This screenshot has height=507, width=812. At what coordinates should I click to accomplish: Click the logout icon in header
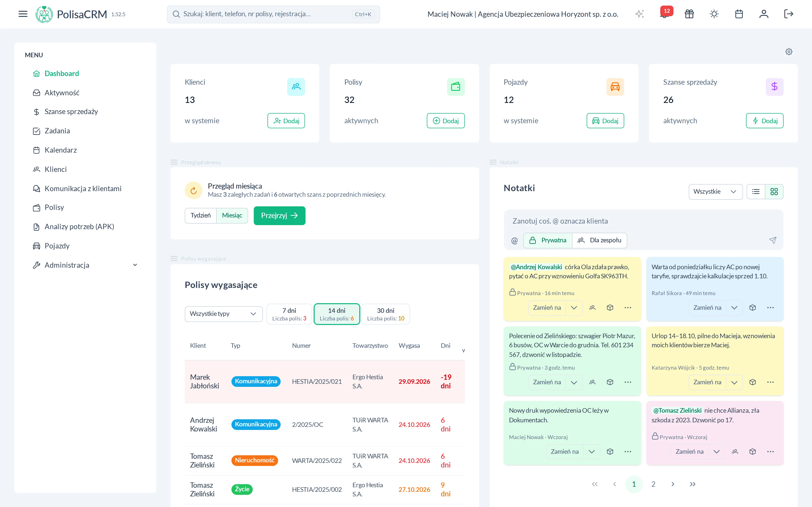pyautogui.click(x=788, y=14)
